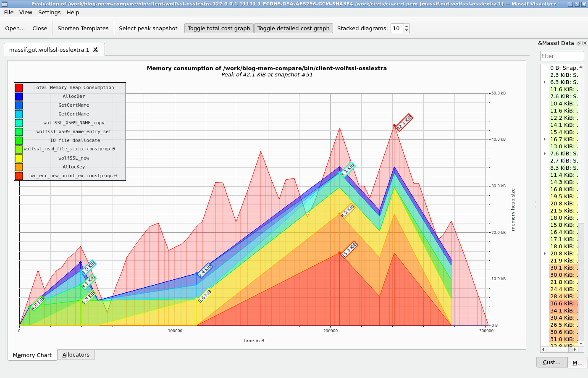The width and height of the screenshot is (588, 378).
Task: Click Select peak snapshot button
Action: click(x=148, y=28)
